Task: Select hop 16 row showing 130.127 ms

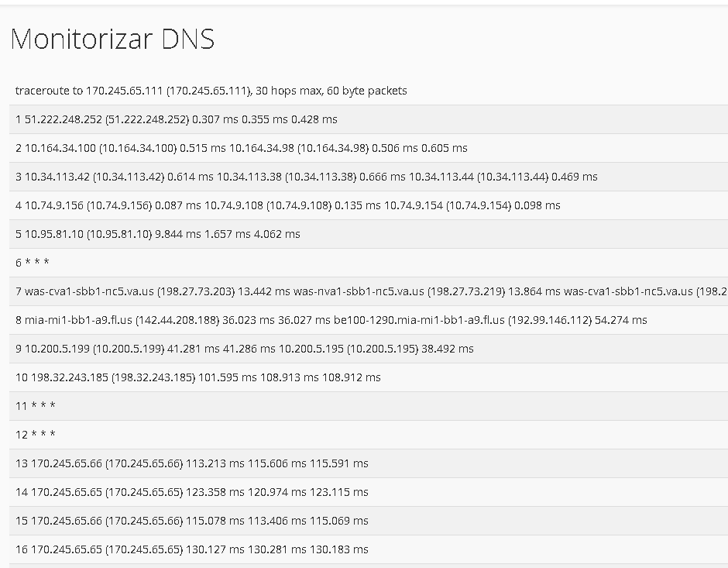Action: pos(369,549)
